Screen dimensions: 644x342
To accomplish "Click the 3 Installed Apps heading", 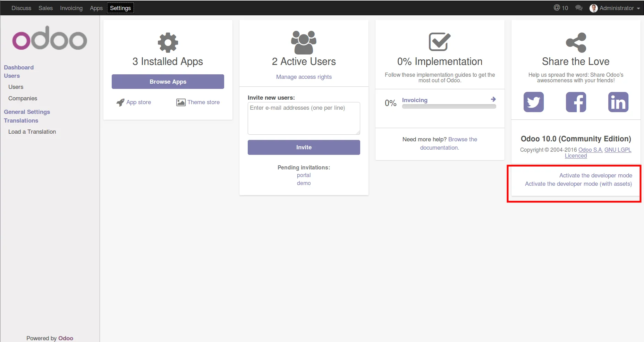I will click(168, 61).
